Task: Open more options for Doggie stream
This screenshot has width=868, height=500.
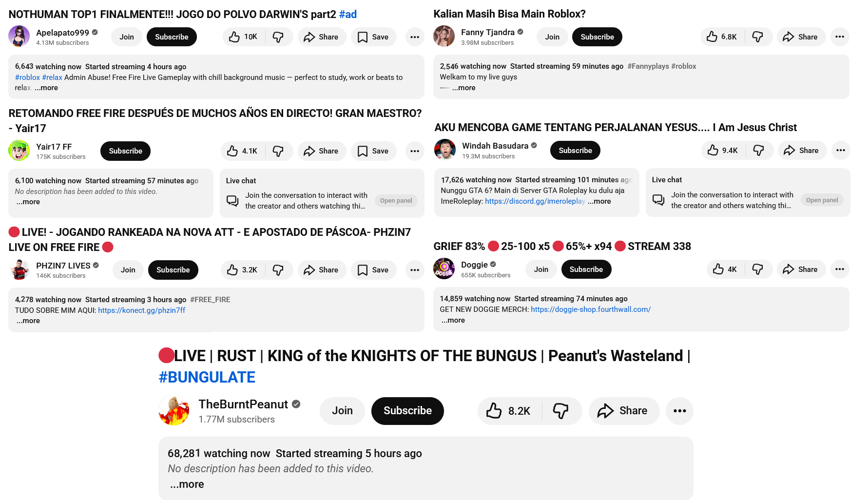Action: 839,269
